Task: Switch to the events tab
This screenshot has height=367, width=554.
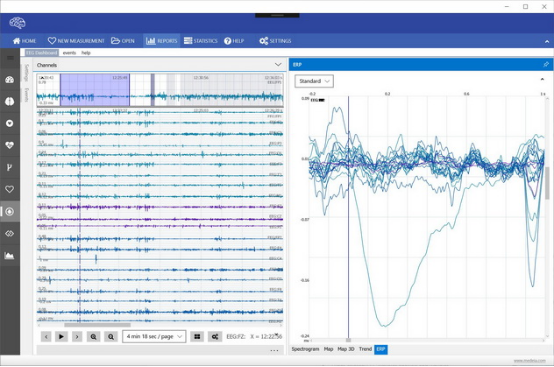Action: (69, 53)
